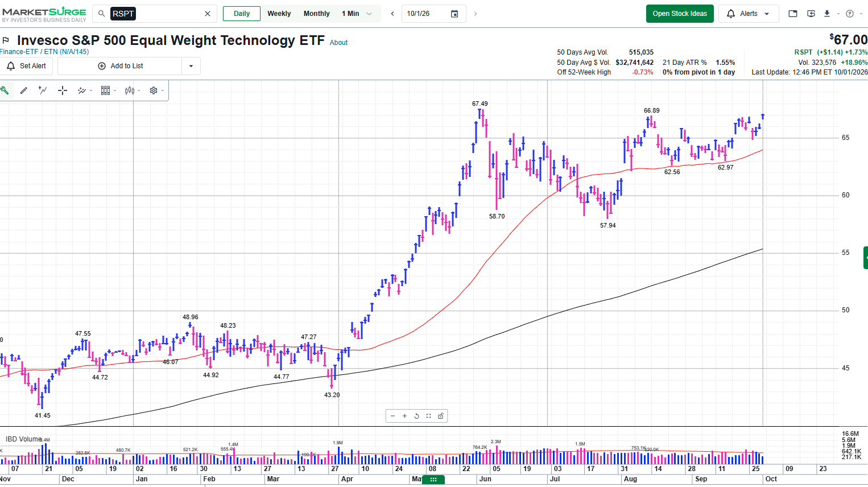Open the panel columns layout icon
This screenshot has height=487, width=868.
coord(105,90)
